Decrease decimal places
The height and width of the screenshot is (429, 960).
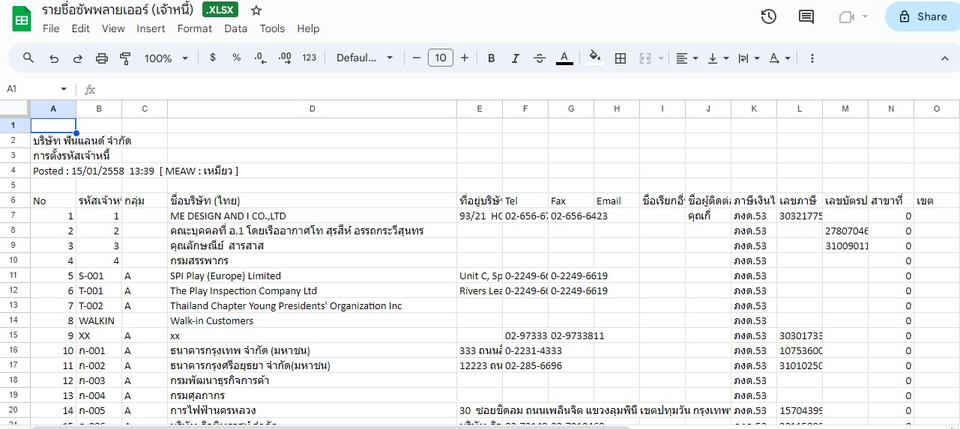261,58
